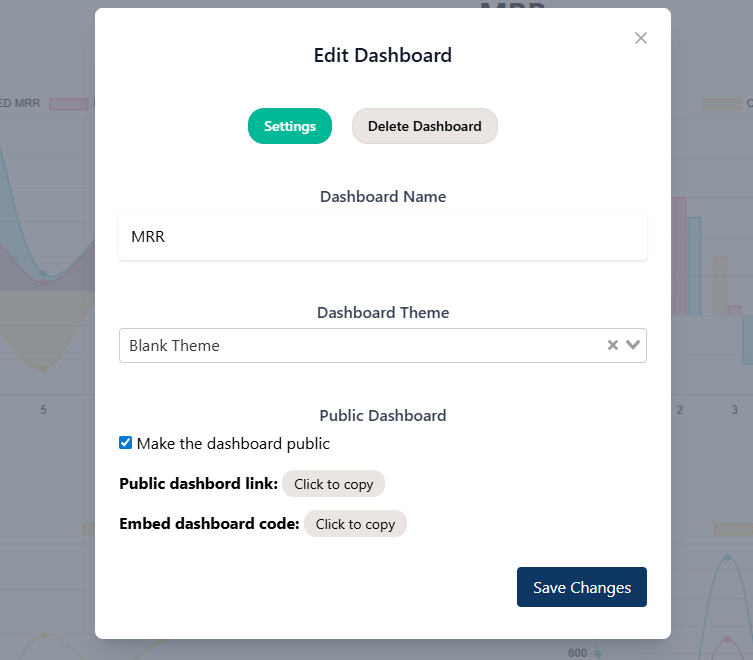Clear the selected Blank Theme
This screenshot has height=660, width=753.
coord(613,345)
